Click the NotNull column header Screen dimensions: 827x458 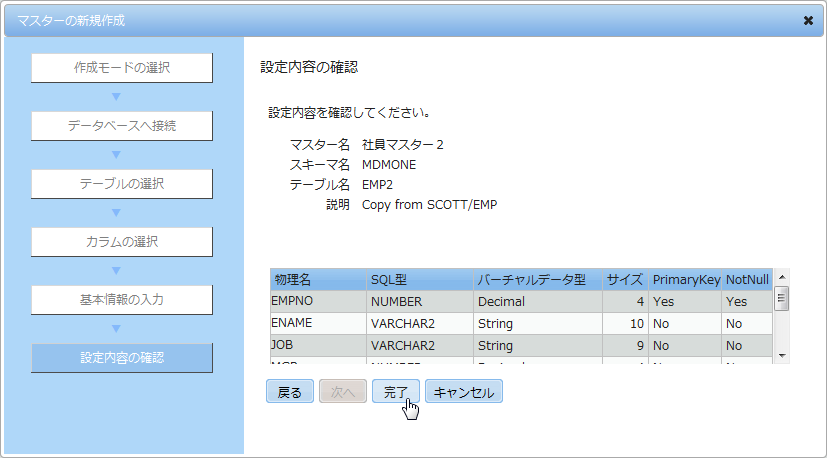point(747,280)
